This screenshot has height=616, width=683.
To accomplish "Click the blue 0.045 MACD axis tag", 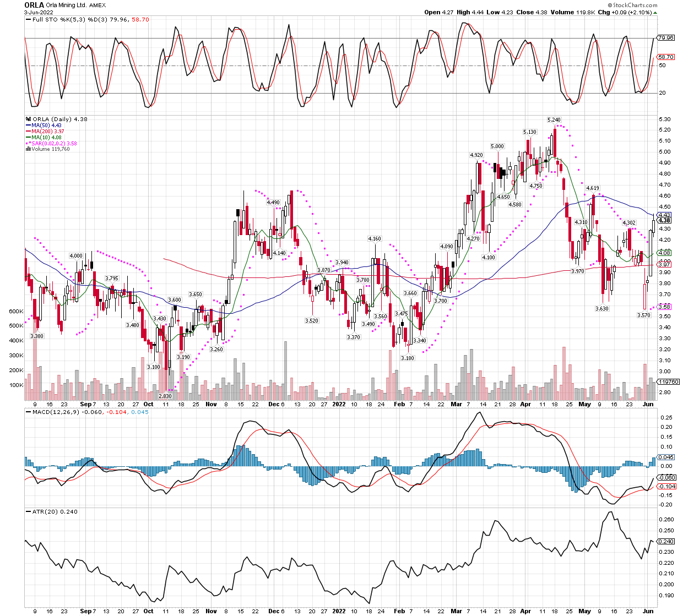I will point(666,457).
